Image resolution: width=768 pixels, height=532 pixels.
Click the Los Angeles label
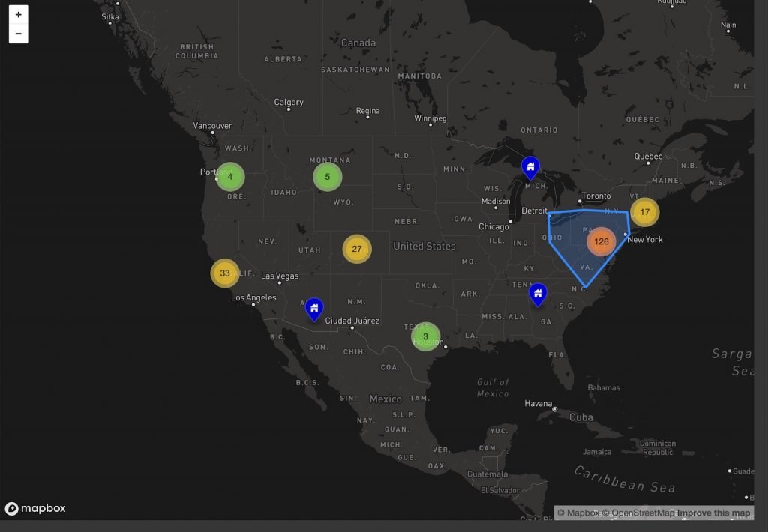pyautogui.click(x=253, y=297)
